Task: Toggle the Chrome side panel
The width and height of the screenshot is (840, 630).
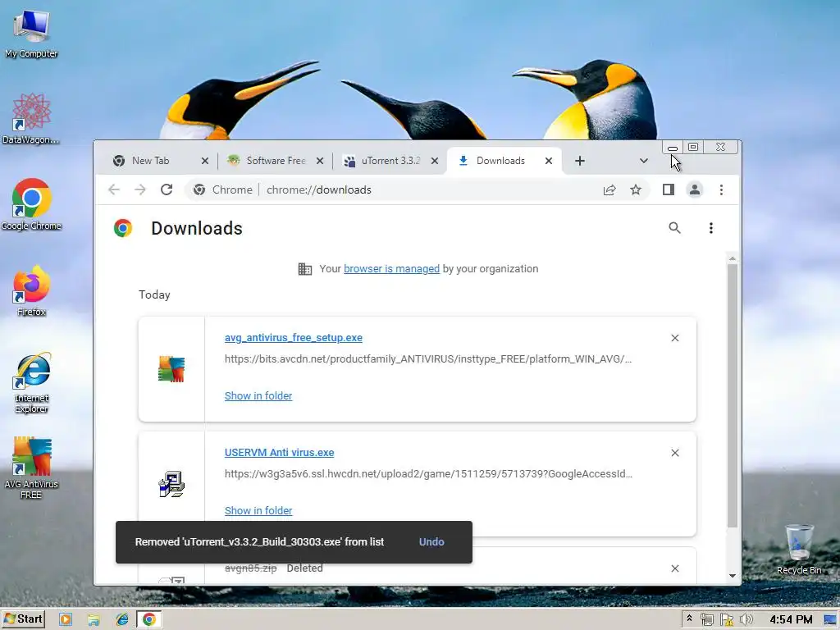Action: coord(668,189)
